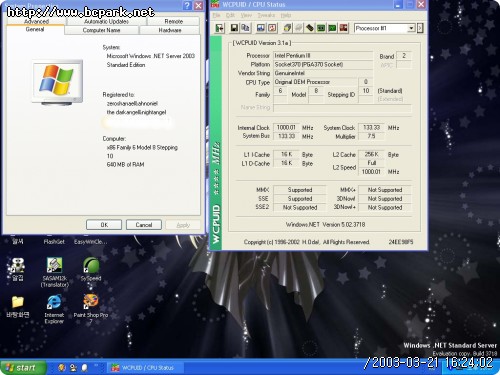This screenshot has width=500, height=375.
Task: Click OK in System Properties
Action: click(x=104, y=225)
